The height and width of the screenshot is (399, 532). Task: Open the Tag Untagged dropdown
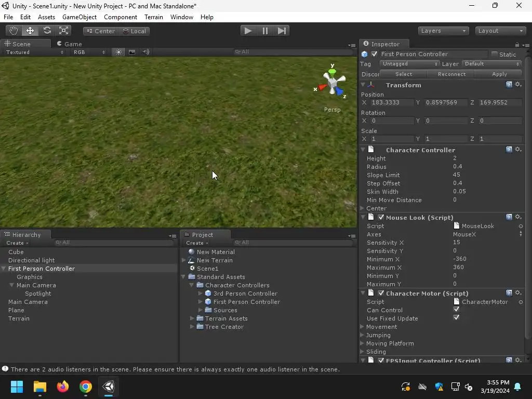409,64
